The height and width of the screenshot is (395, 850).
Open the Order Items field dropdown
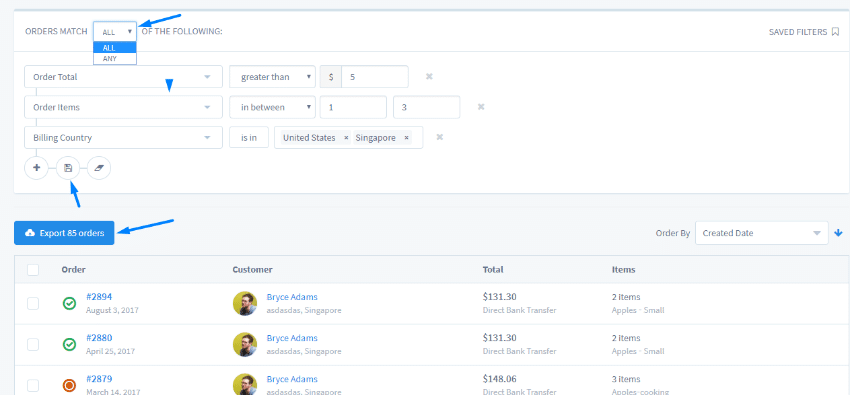(124, 107)
